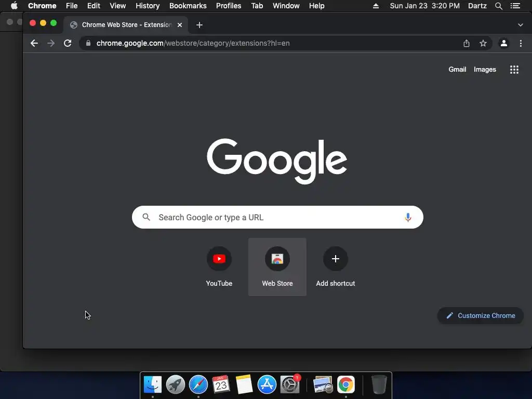The width and height of the screenshot is (532, 399).
Task: Click the globe favicon on the tab
Action: pyautogui.click(x=74, y=25)
